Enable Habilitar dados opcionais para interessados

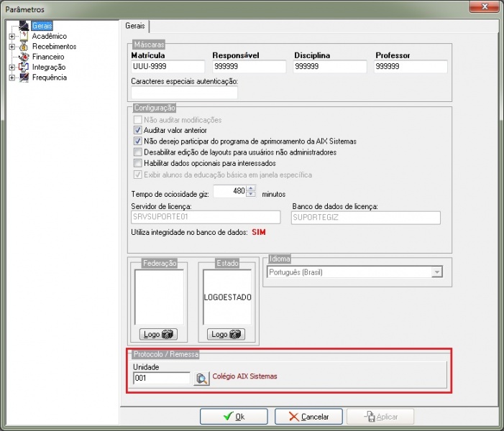coord(137,163)
